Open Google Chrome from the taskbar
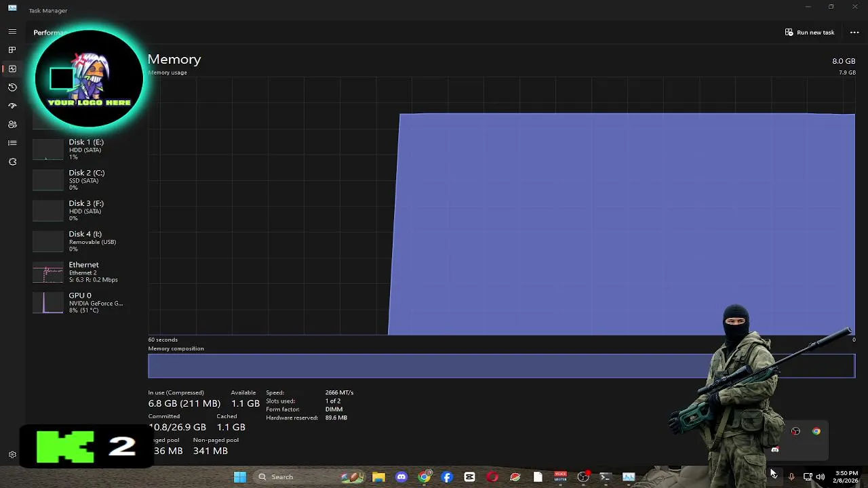 [424, 476]
